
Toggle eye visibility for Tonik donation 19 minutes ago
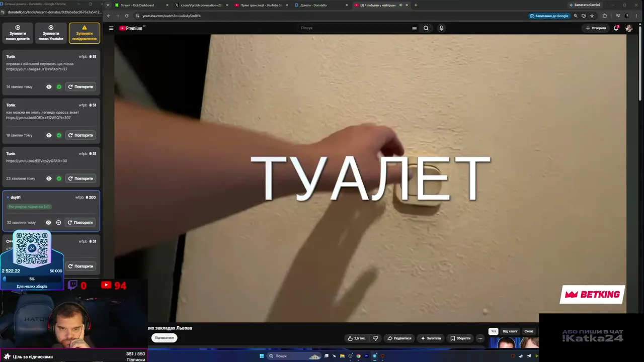pos(49,135)
